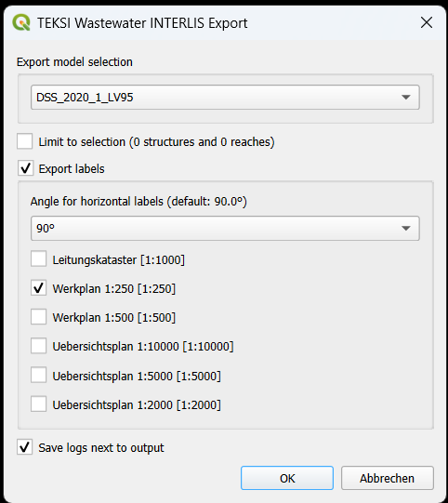Open the 90° angle dropdown
Screen dimensions: 448x503
pyautogui.click(x=225, y=228)
